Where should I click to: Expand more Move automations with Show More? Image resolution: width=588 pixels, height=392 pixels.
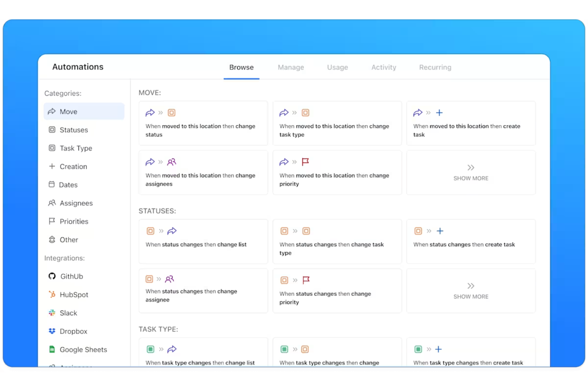[471, 173]
